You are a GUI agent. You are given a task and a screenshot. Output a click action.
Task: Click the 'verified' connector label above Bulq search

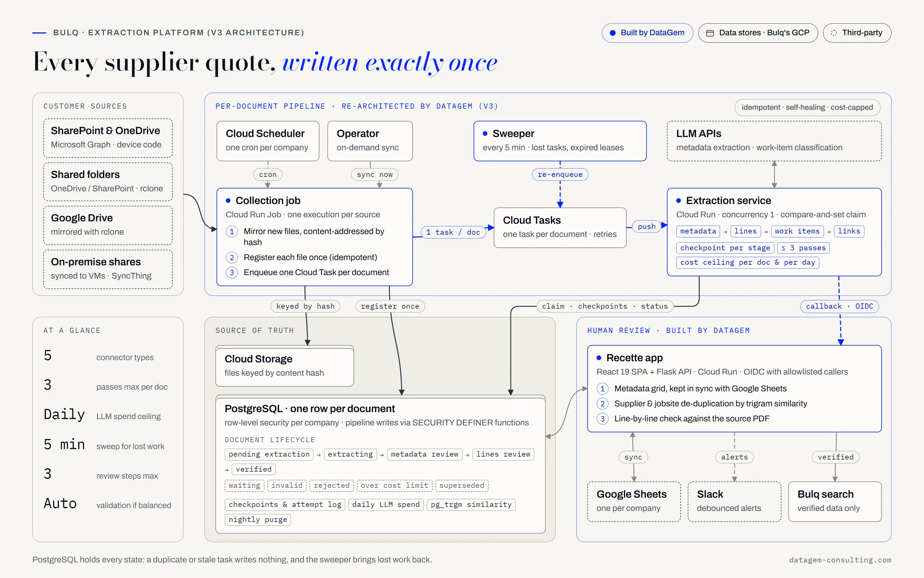(x=835, y=457)
